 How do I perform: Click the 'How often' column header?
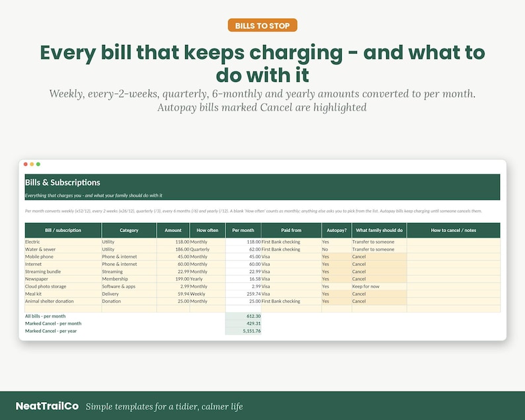click(x=208, y=230)
